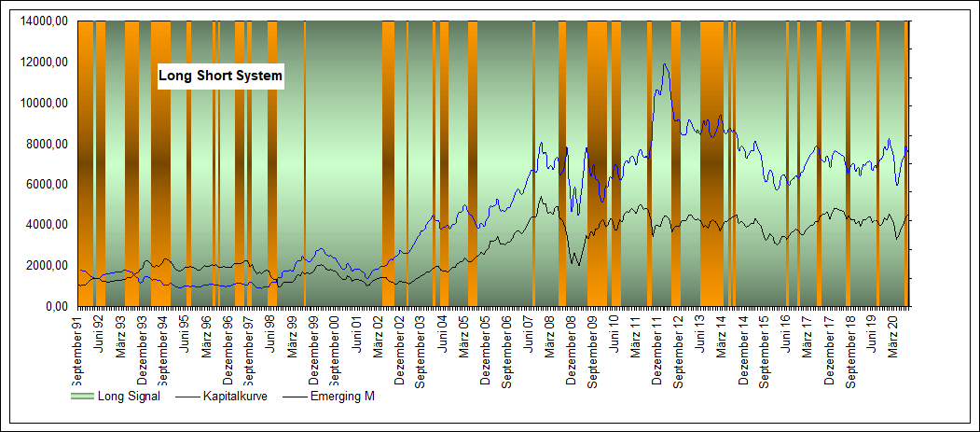980x432 pixels.
Task: Select the 'Kapitalkurve' legend entry
Action: [223, 397]
